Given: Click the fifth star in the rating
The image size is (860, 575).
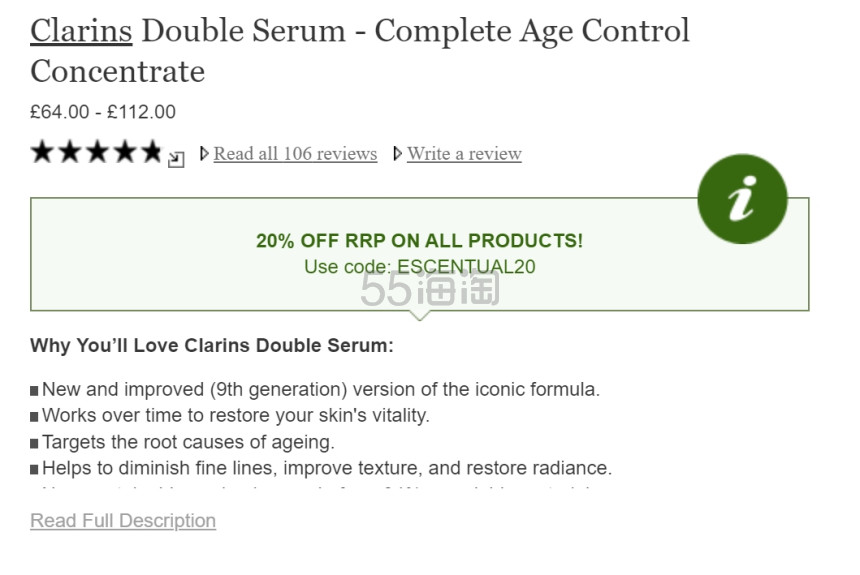Looking at the screenshot, I should click(x=150, y=152).
